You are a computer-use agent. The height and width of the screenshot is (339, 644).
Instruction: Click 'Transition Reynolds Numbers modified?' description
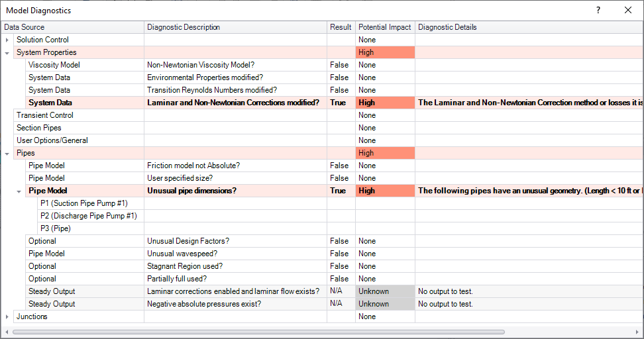pyautogui.click(x=212, y=90)
